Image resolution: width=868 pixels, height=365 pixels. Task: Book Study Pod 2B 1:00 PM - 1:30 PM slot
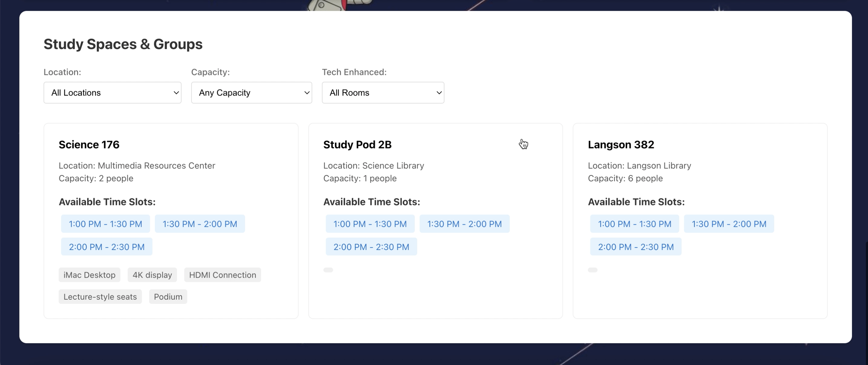pyautogui.click(x=370, y=224)
